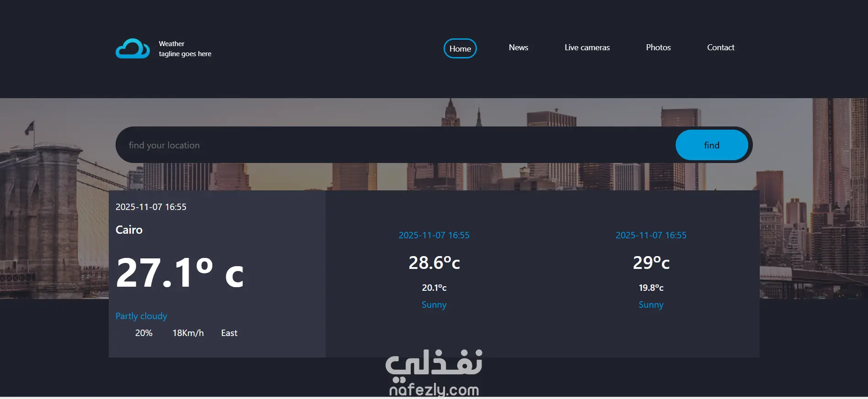Click the 19.8°c low temperature
The image size is (868, 399).
pos(651,288)
